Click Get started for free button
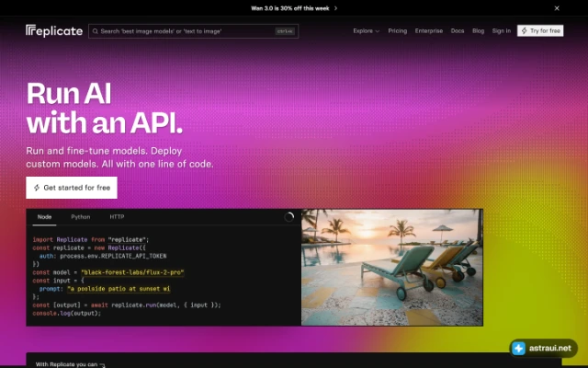 click(x=72, y=188)
